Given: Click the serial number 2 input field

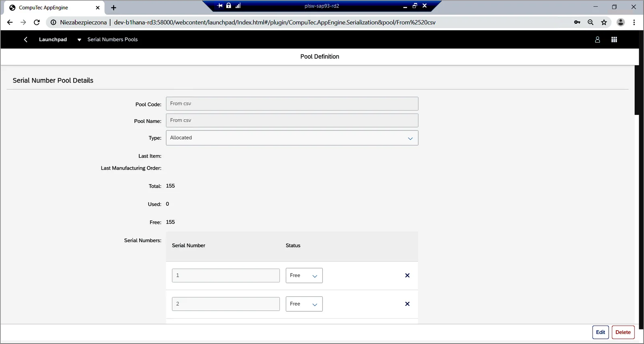Looking at the screenshot, I should click(226, 304).
